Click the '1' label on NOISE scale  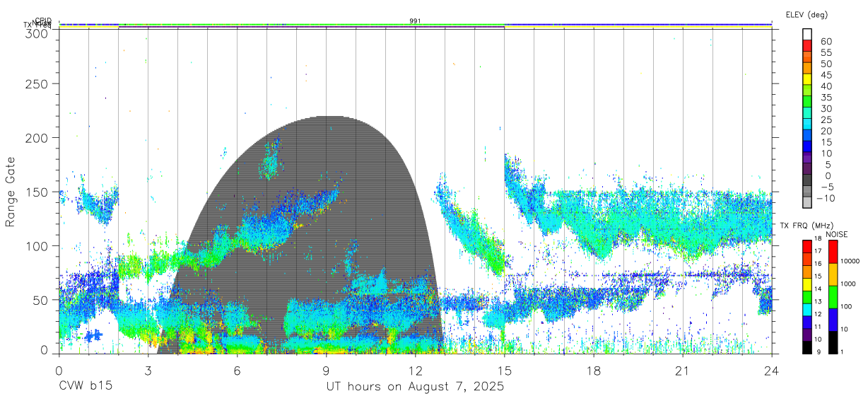pos(842,351)
